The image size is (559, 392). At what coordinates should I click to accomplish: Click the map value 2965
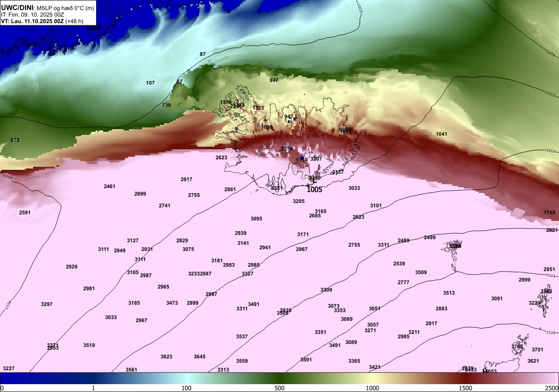163,287
